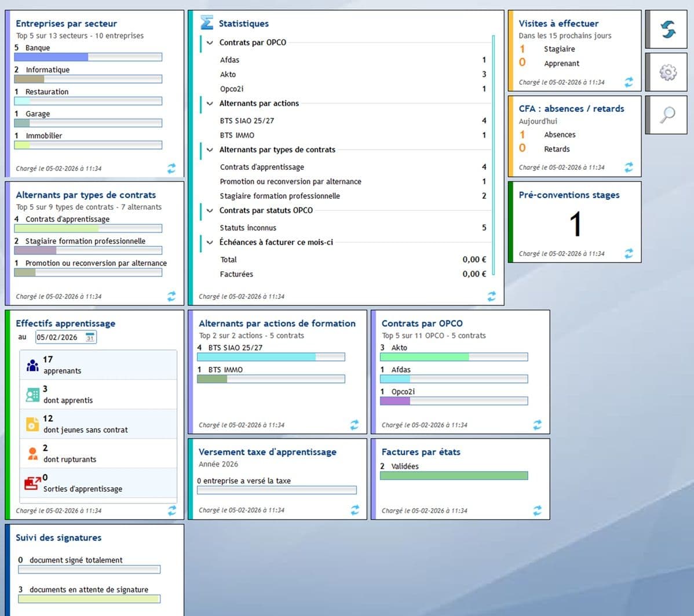Image resolution: width=694 pixels, height=616 pixels.
Task: Collapse the Contrats par OPCO section
Action: point(210,42)
